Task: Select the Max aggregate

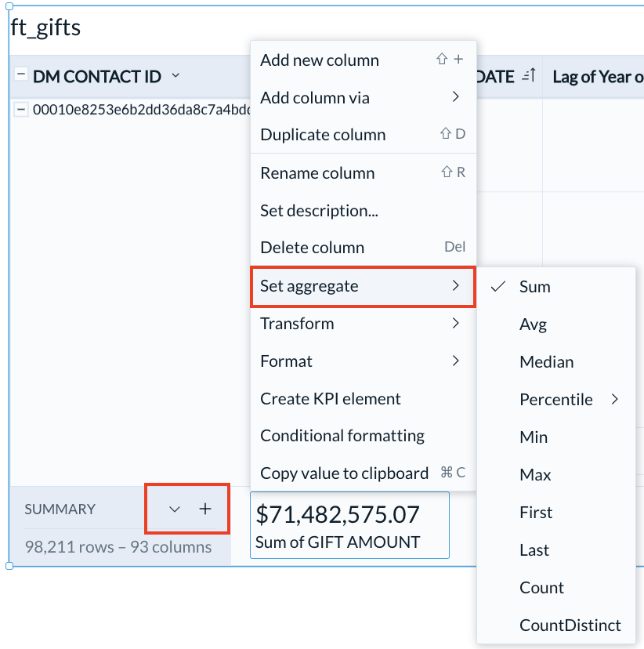Action: pos(556,475)
